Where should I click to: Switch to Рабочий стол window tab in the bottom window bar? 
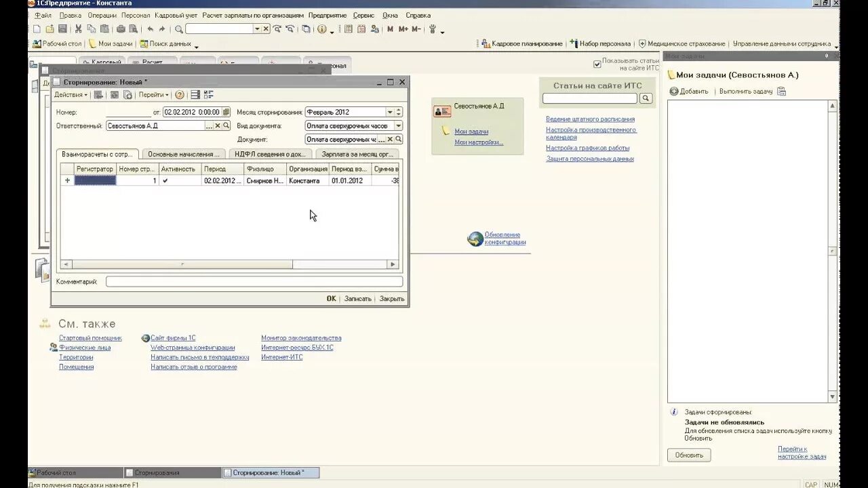click(75, 472)
